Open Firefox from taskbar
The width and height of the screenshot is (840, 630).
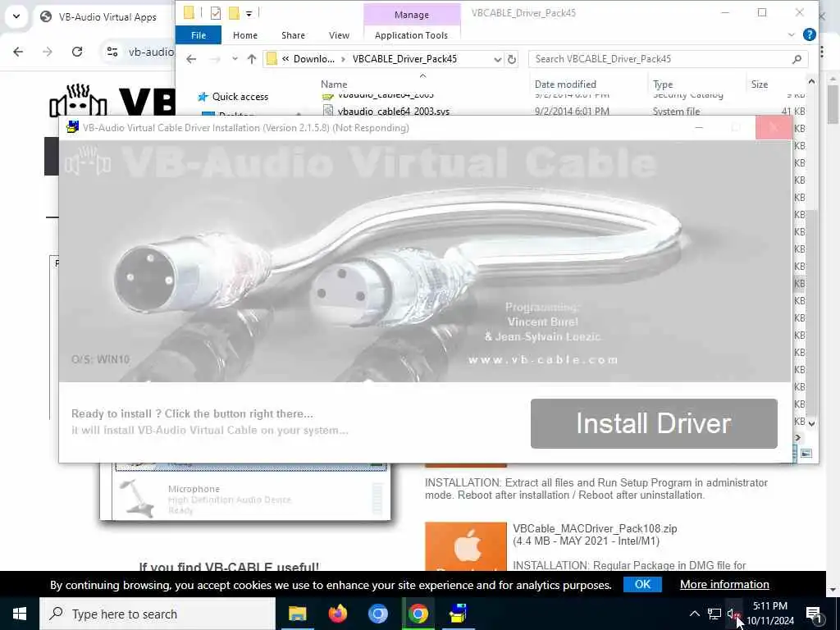tap(337, 614)
